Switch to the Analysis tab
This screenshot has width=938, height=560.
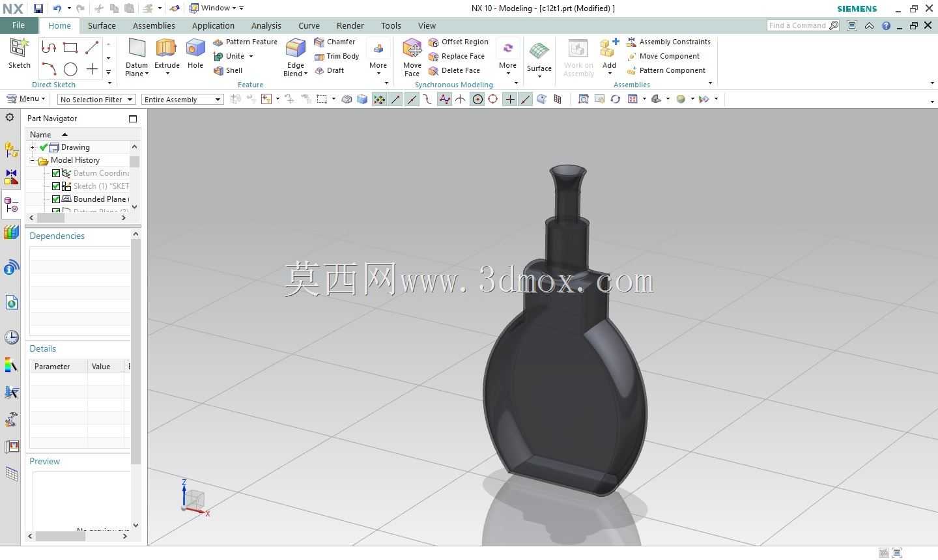[266, 25]
